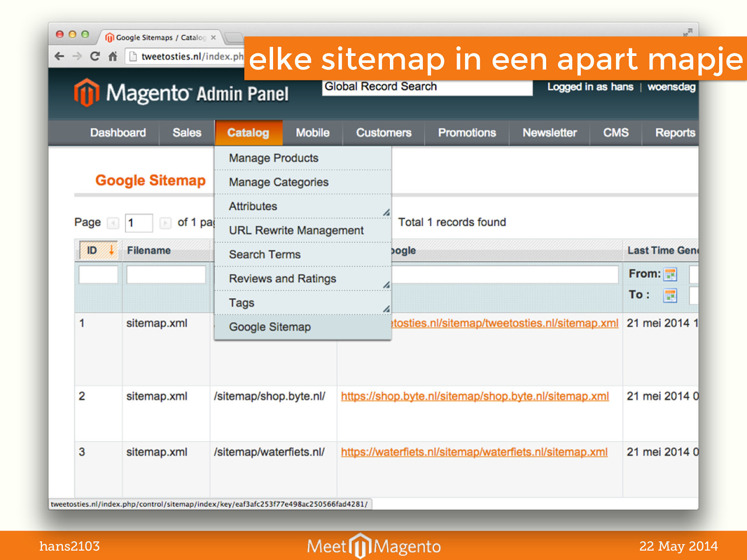Sort by Filename column header
The image size is (747, 560).
148,251
